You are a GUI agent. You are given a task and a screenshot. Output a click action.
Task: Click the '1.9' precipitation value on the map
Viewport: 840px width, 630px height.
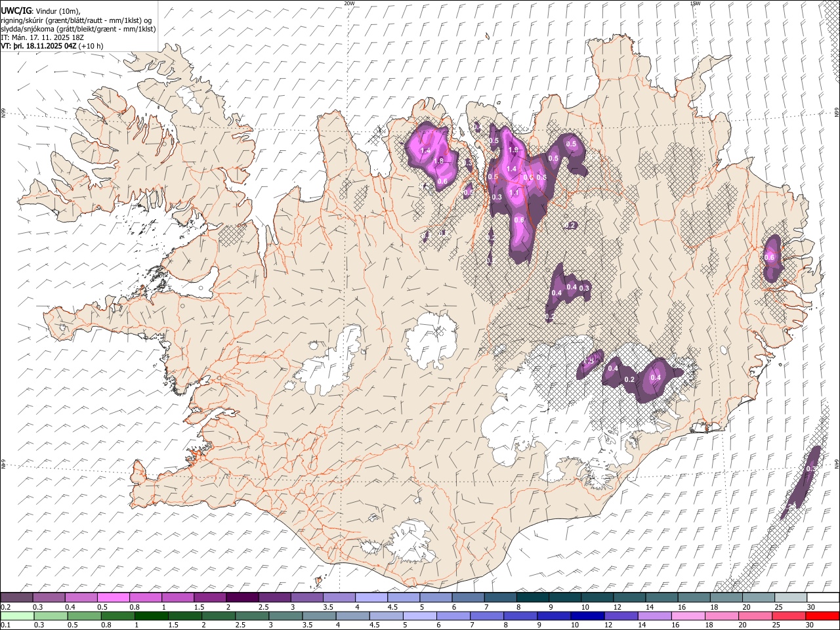pyautogui.click(x=513, y=150)
